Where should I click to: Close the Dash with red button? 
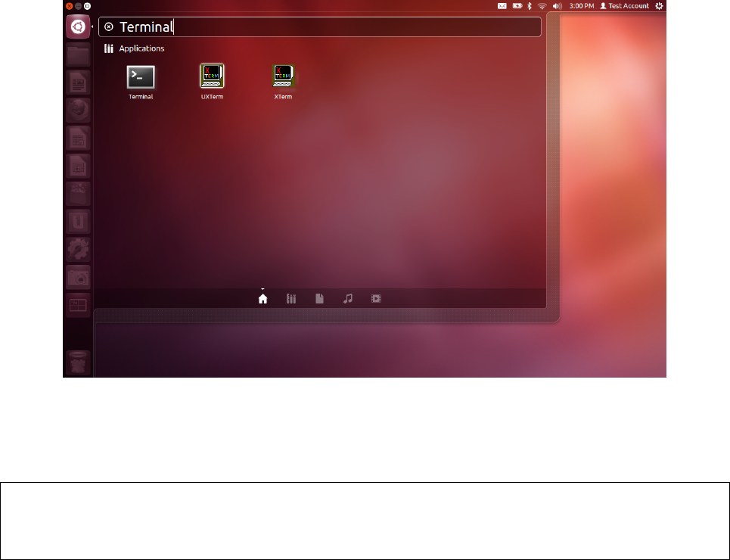coord(70,6)
